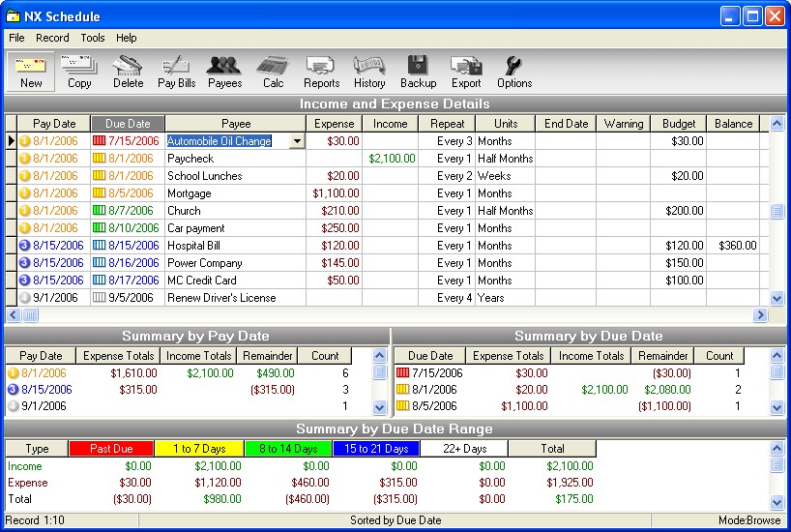Click the gray due-date icon for Renew Driver's License
This screenshot has width=791, height=532.
(x=99, y=298)
